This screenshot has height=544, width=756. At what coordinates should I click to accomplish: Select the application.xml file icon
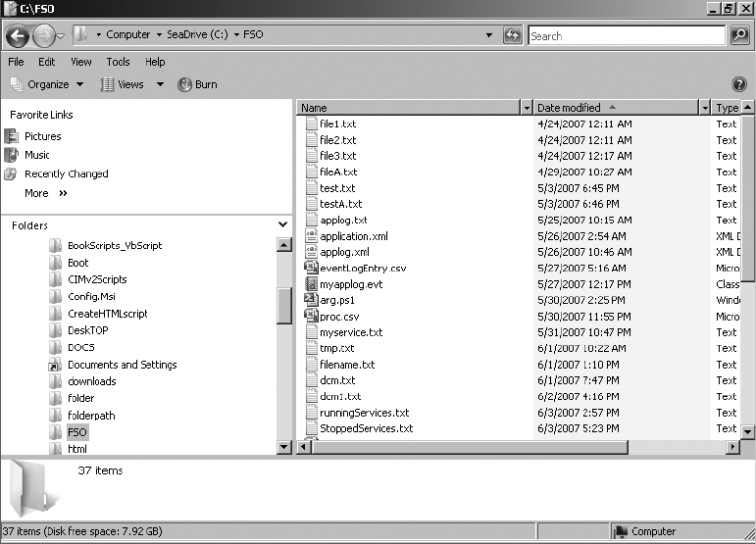click(312, 235)
